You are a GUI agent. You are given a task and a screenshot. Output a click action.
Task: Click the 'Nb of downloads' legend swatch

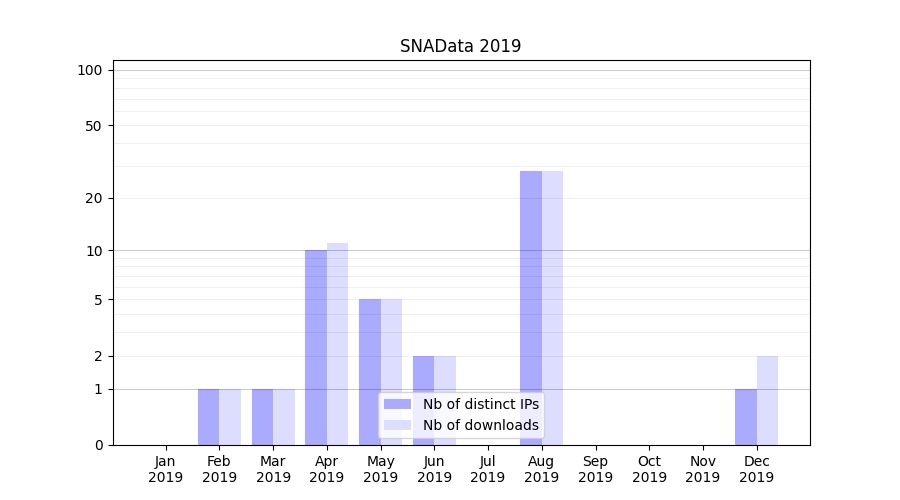point(397,425)
